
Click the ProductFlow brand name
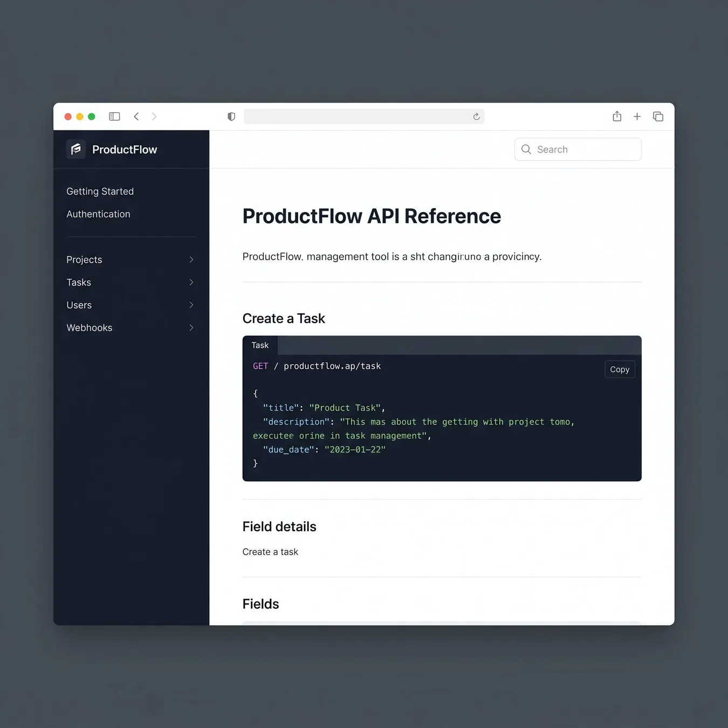tap(125, 149)
